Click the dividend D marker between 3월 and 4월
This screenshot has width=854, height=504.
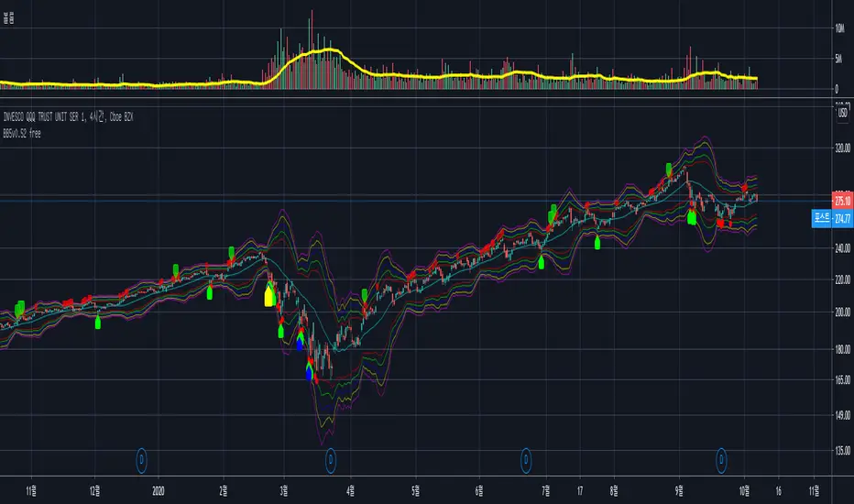(x=331, y=460)
